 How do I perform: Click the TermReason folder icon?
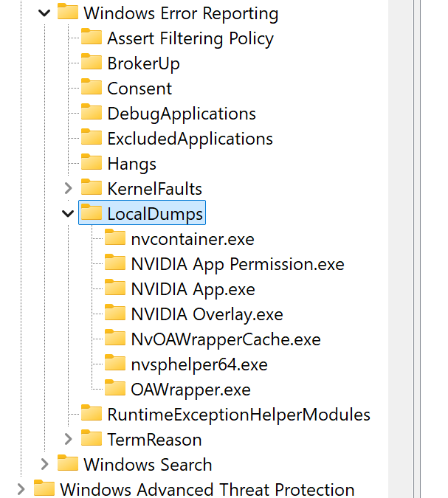[92, 438]
